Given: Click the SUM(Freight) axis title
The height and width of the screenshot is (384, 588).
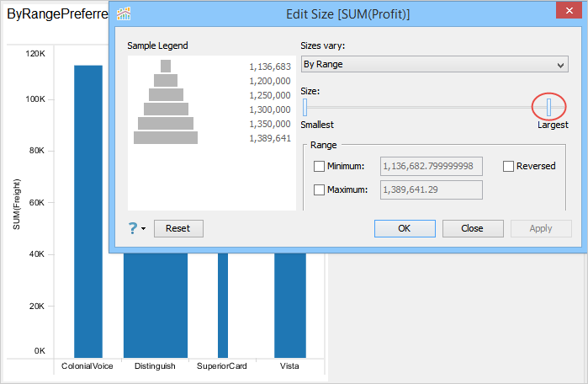Looking at the screenshot, I should 17,205.
